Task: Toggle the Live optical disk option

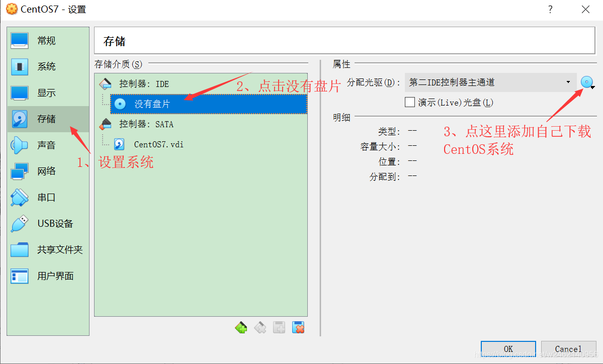Action: (410, 102)
